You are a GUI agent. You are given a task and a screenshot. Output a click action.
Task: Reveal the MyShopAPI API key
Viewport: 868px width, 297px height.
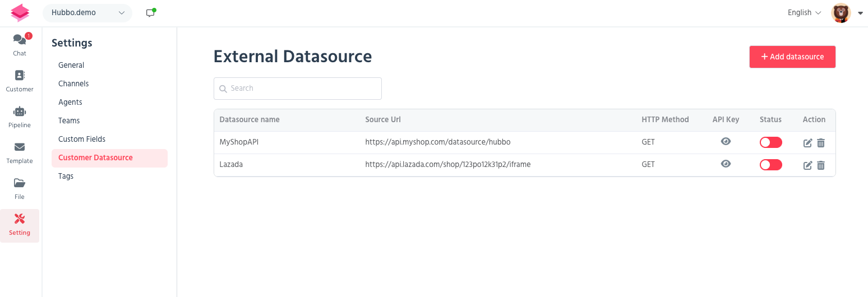pyautogui.click(x=726, y=142)
